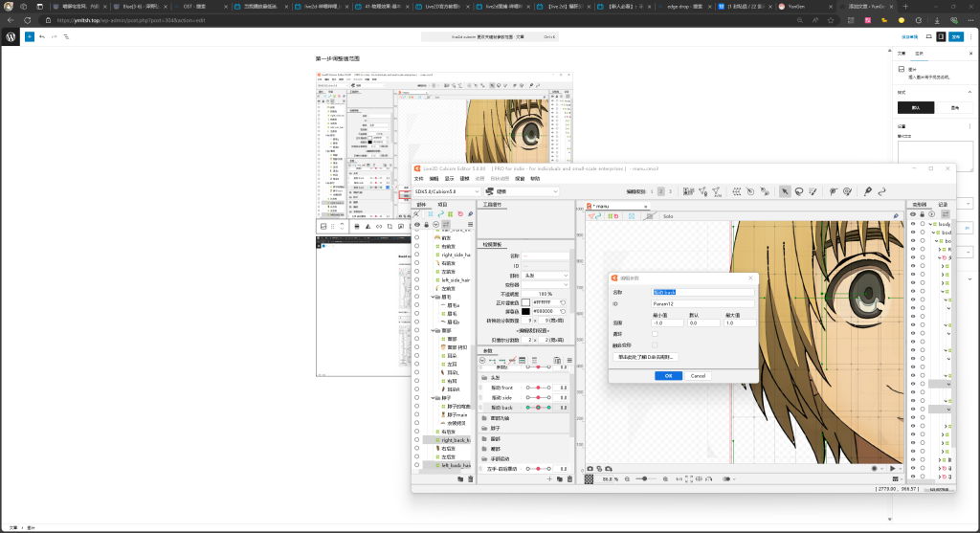Click the parts panel trash icon
This screenshot has width=980, height=533.
[470, 479]
